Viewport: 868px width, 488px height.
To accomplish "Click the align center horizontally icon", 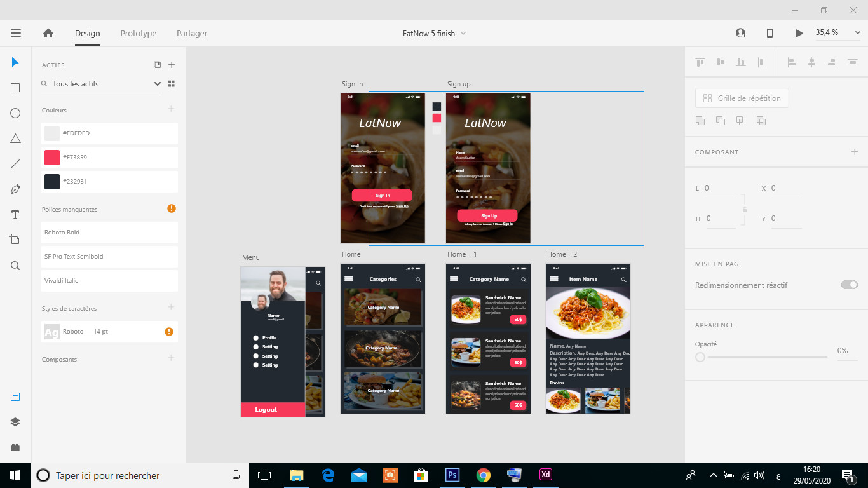I will (x=811, y=62).
